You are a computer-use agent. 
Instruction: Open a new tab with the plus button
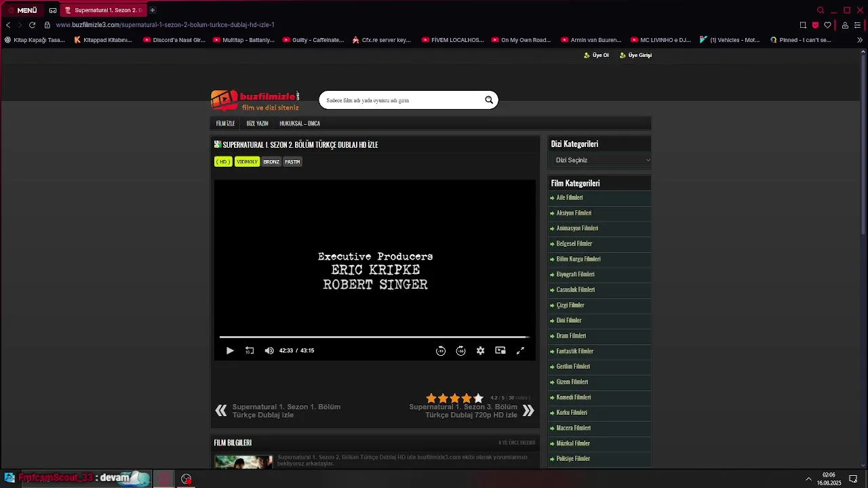(x=153, y=10)
